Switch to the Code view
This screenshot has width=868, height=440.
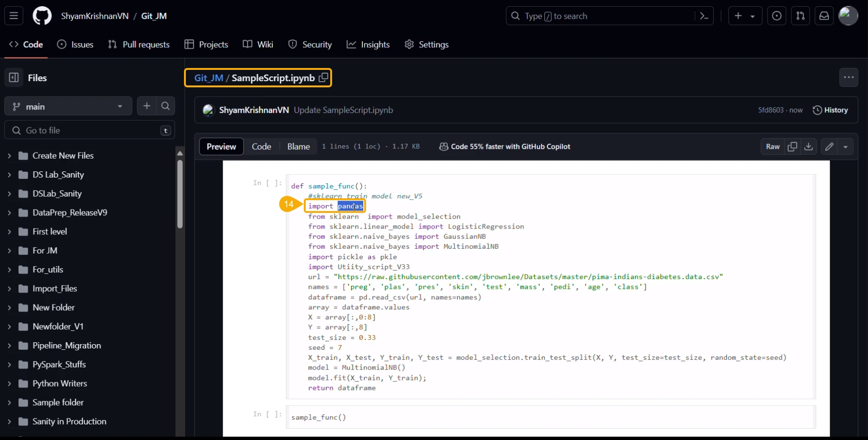pos(261,147)
